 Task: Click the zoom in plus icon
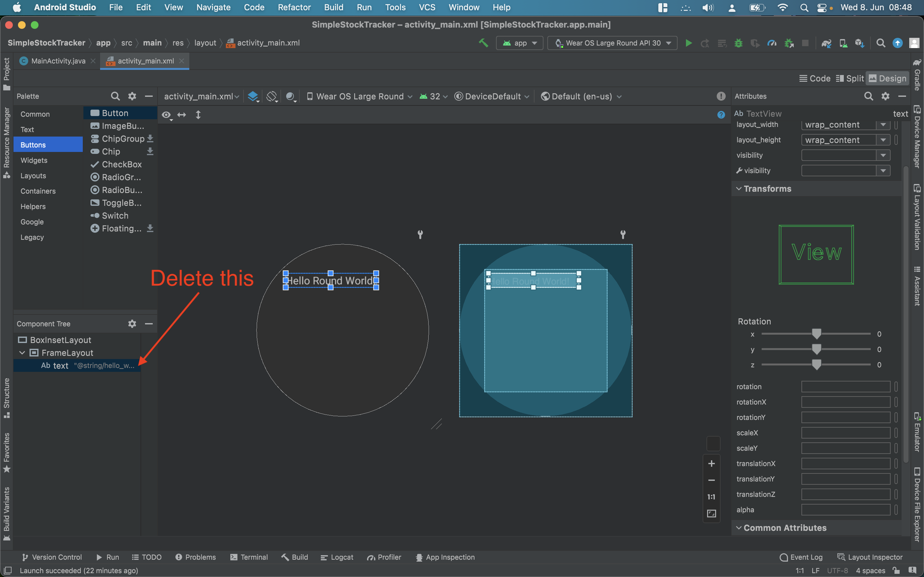pos(711,463)
